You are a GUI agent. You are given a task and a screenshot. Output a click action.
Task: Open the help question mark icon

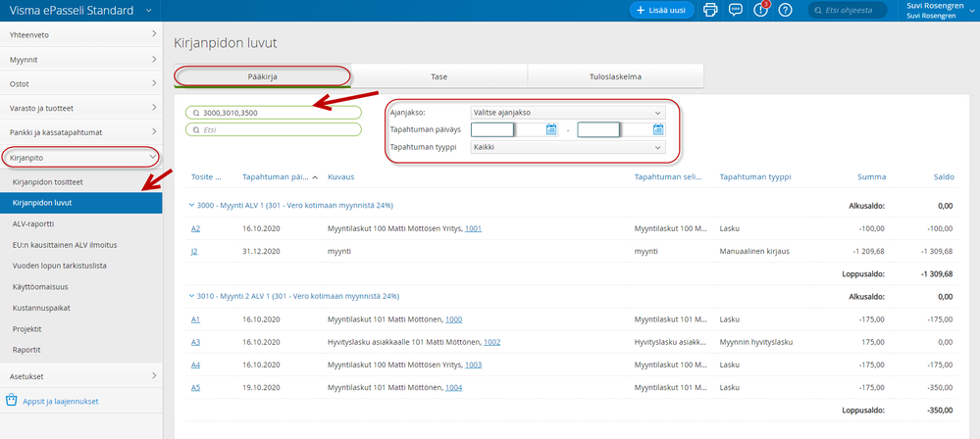[x=786, y=10]
